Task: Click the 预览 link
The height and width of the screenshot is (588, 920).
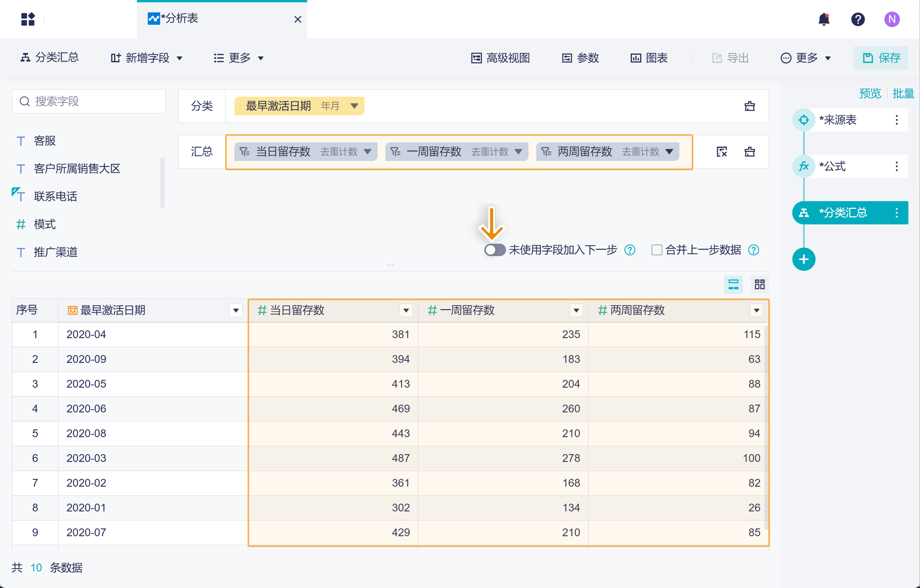Action: click(x=870, y=93)
